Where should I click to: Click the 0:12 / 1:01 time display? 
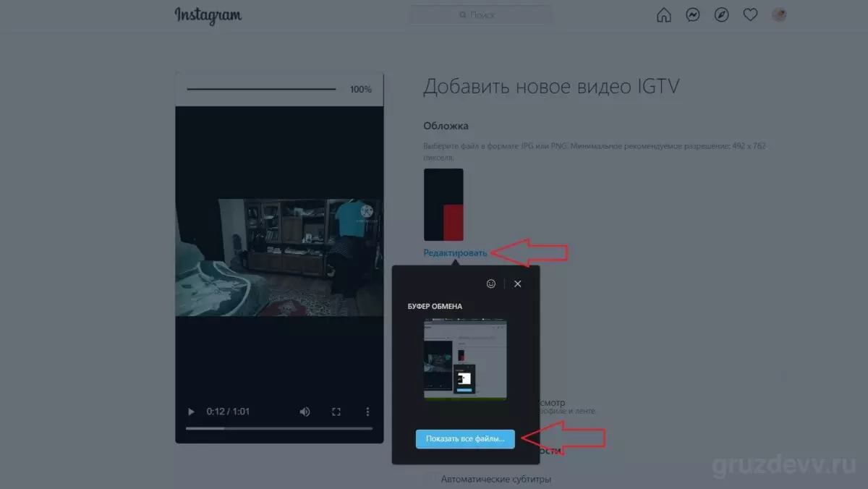(228, 412)
